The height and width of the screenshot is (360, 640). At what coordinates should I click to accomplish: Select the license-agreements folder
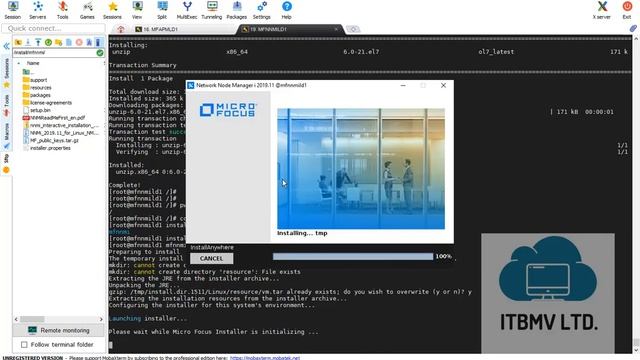pos(47,103)
